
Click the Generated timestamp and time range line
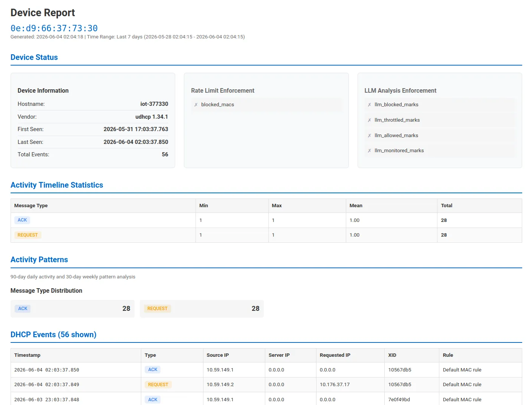pos(128,37)
